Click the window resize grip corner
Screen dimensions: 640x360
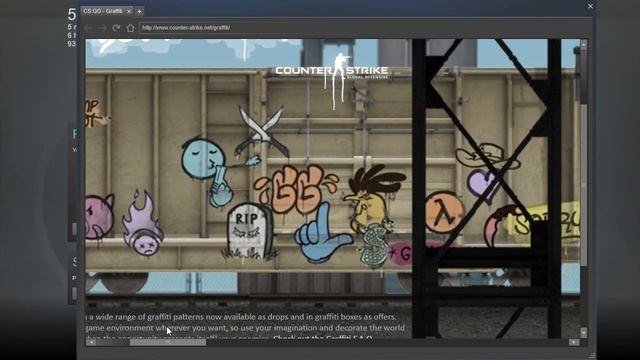click(592, 356)
